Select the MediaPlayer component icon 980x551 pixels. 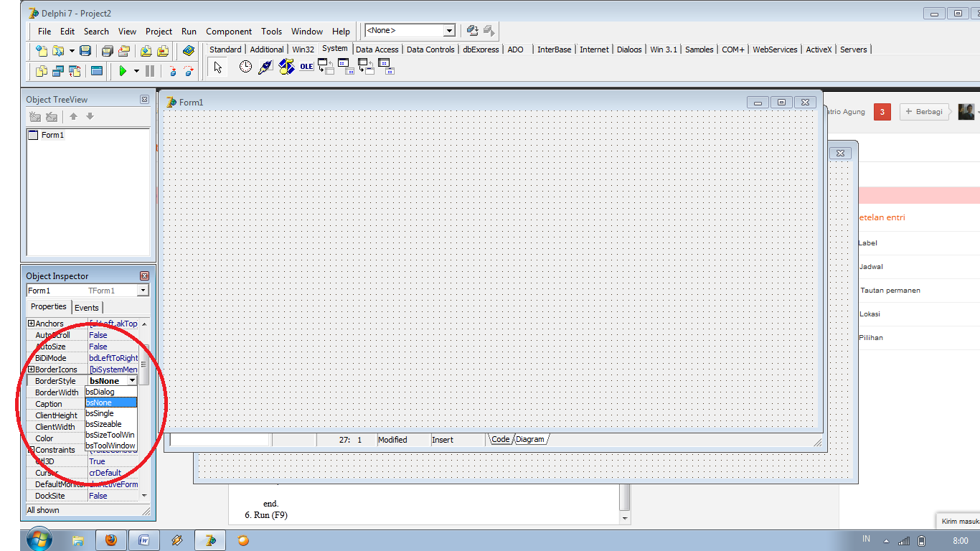tap(286, 67)
